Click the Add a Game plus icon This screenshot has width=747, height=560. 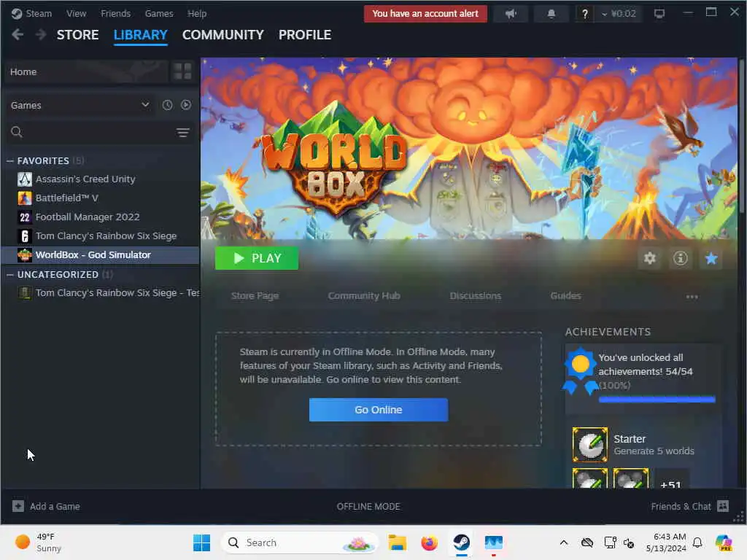[18, 506]
